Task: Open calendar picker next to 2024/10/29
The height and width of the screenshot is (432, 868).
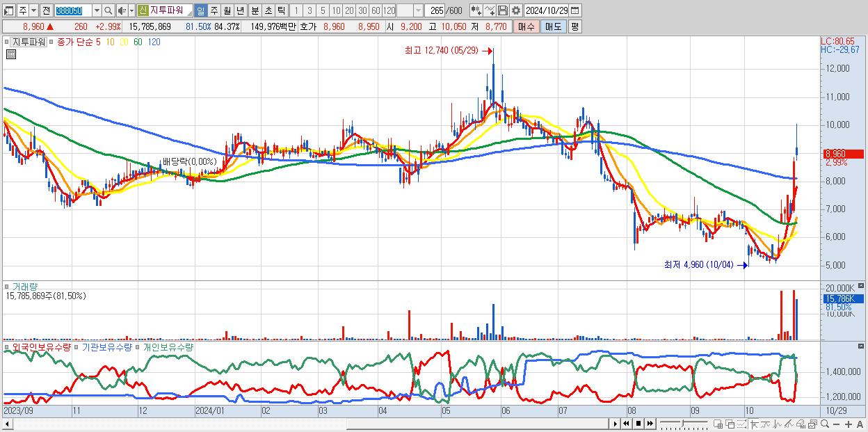Action: point(574,10)
